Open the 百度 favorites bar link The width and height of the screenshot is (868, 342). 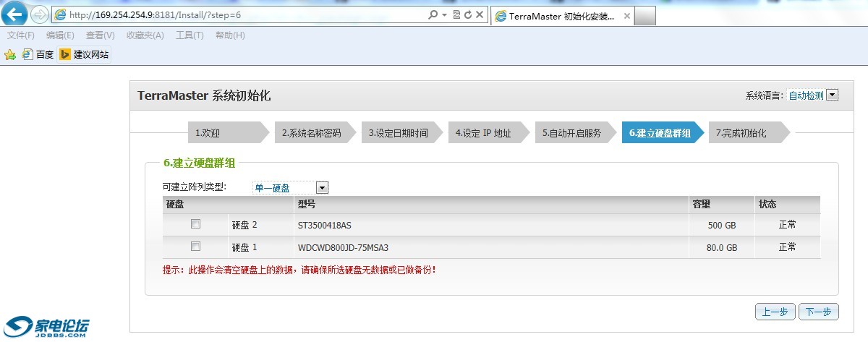coord(38,54)
